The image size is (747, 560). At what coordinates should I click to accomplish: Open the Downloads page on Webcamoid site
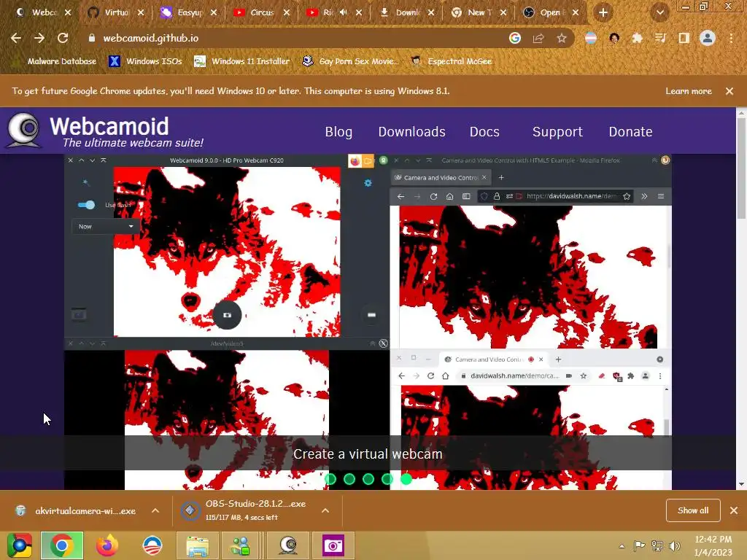point(411,131)
